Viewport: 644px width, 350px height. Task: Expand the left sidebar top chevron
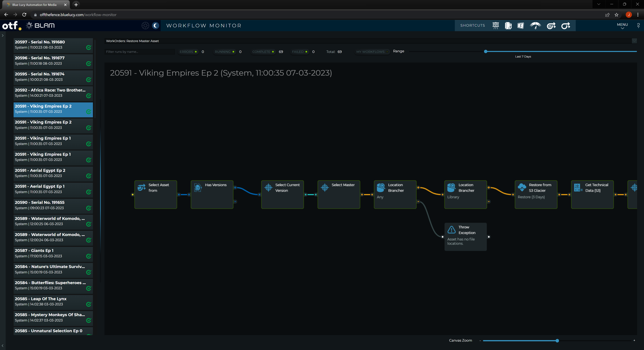3,36
